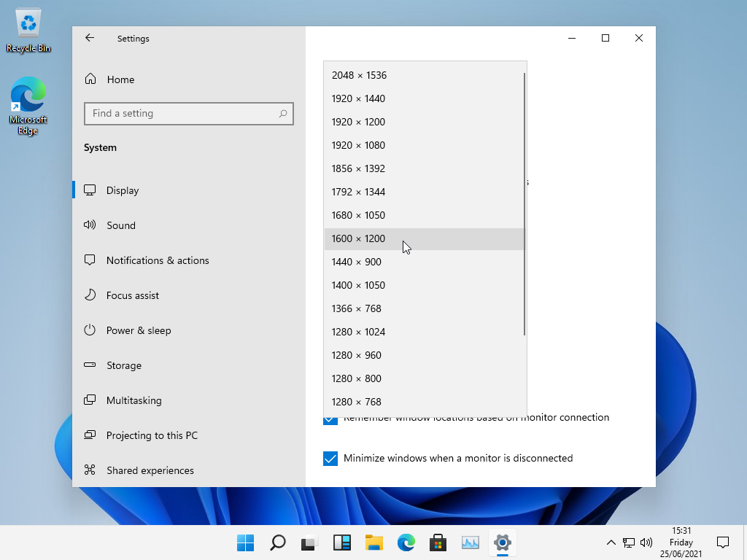747x560 pixels.
Task: Go to Sound settings
Action: pos(121,225)
